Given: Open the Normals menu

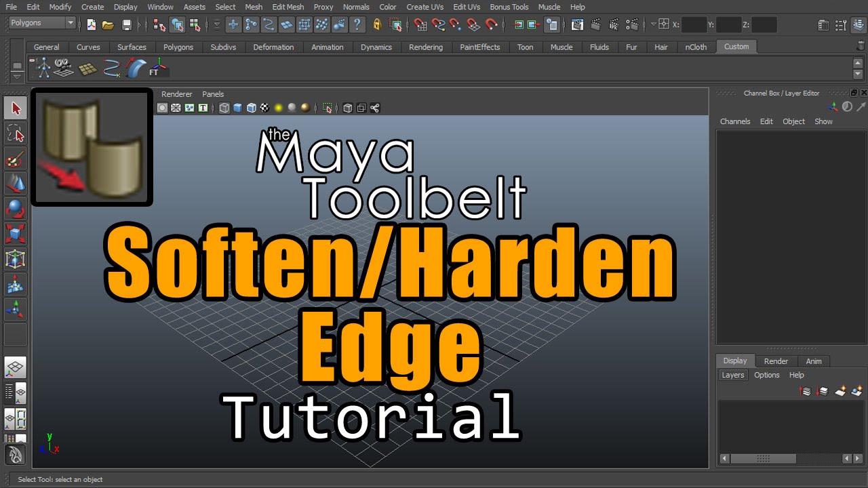Looking at the screenshot, I should point(356,7).
